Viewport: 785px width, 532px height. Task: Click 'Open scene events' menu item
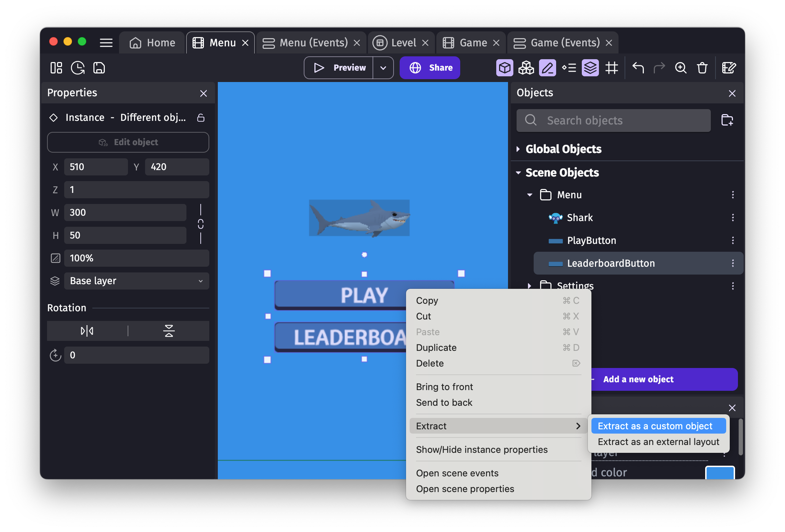[x=457, y=472]
